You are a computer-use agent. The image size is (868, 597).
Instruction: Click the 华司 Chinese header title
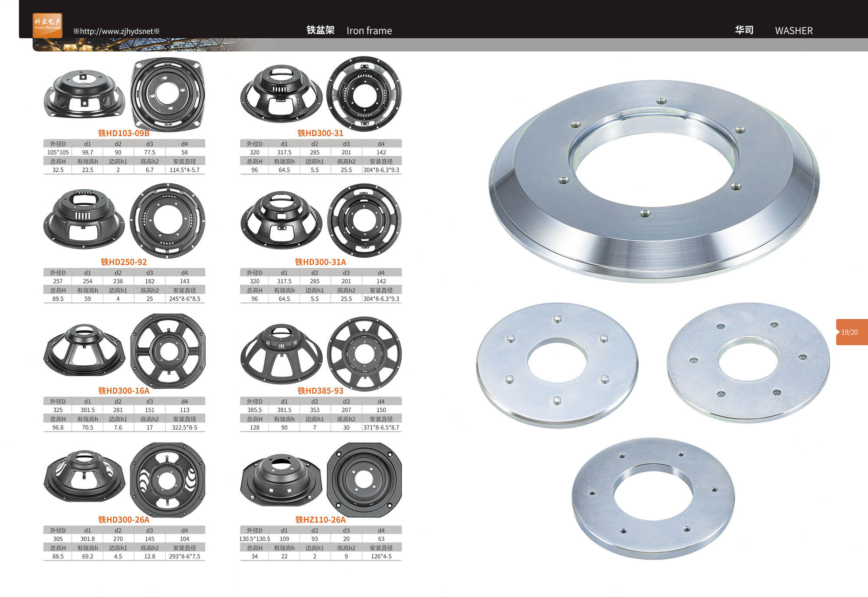coord(744,30)
